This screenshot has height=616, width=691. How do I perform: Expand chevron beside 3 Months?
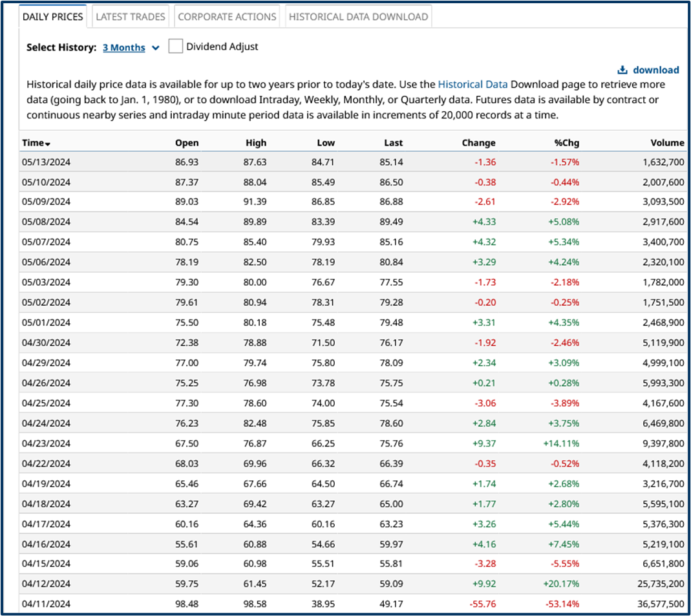pos(155,47)
